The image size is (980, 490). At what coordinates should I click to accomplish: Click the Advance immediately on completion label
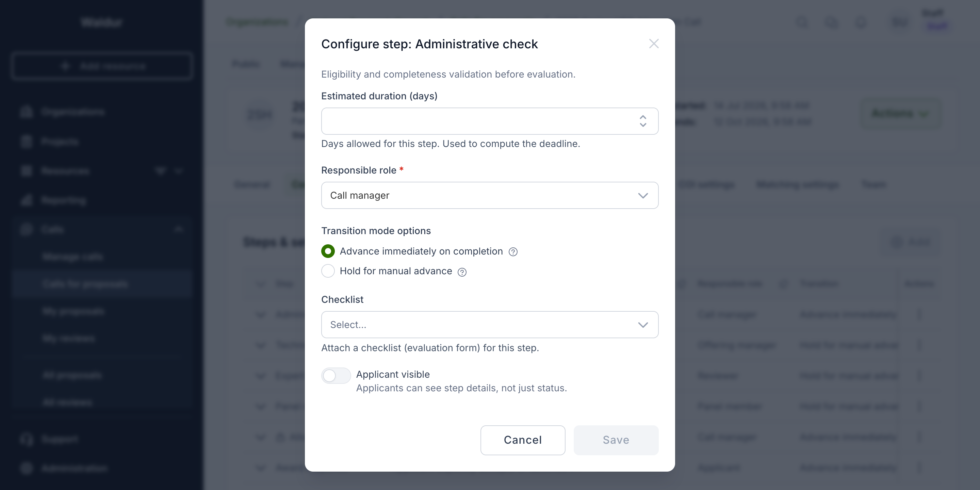point(421,251)
